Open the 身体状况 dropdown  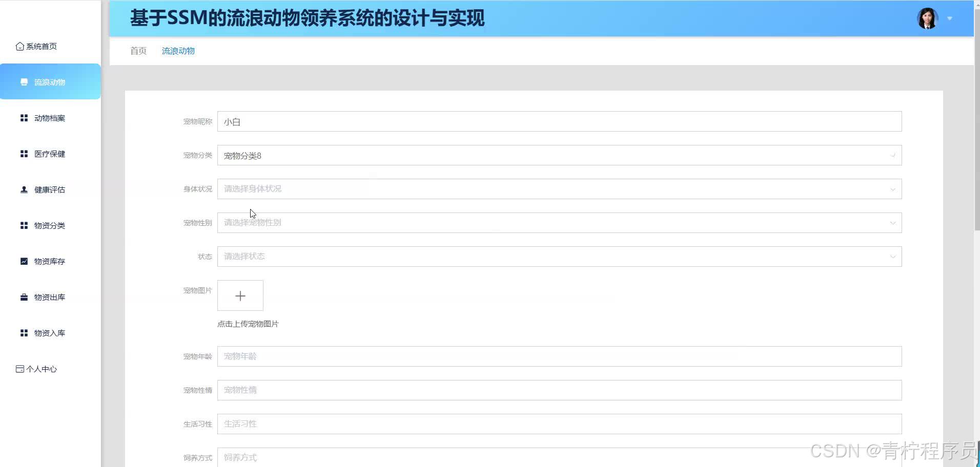559,189
